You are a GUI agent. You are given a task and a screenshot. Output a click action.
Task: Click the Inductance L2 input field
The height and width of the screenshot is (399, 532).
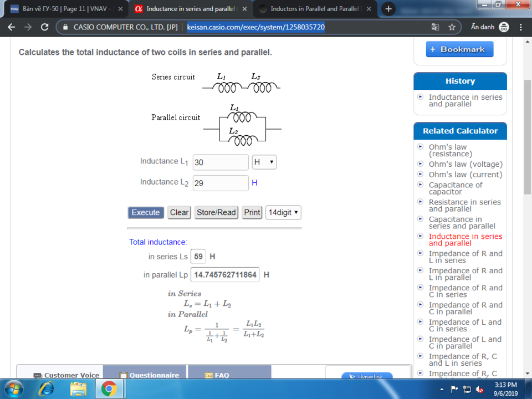[221, 183]
